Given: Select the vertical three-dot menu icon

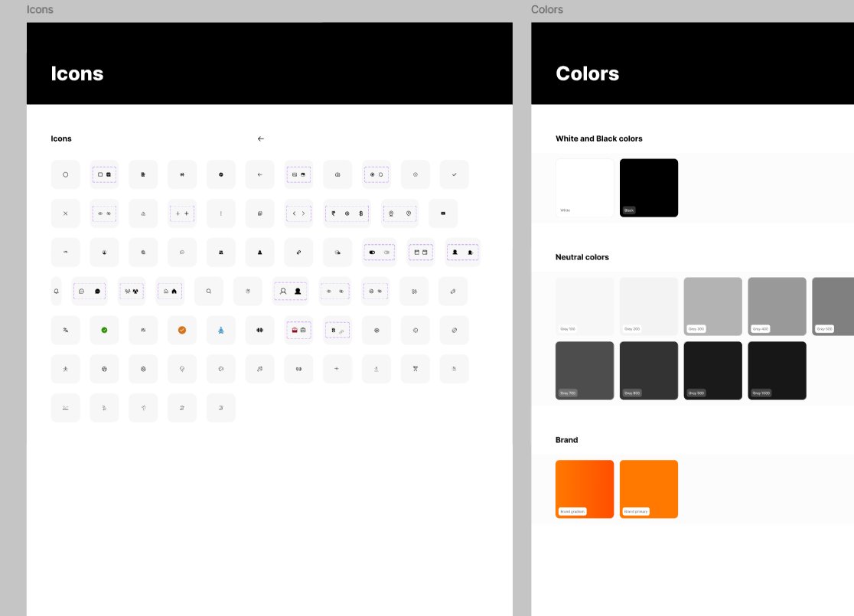Looking at the screenshot, I should [221, 213].
